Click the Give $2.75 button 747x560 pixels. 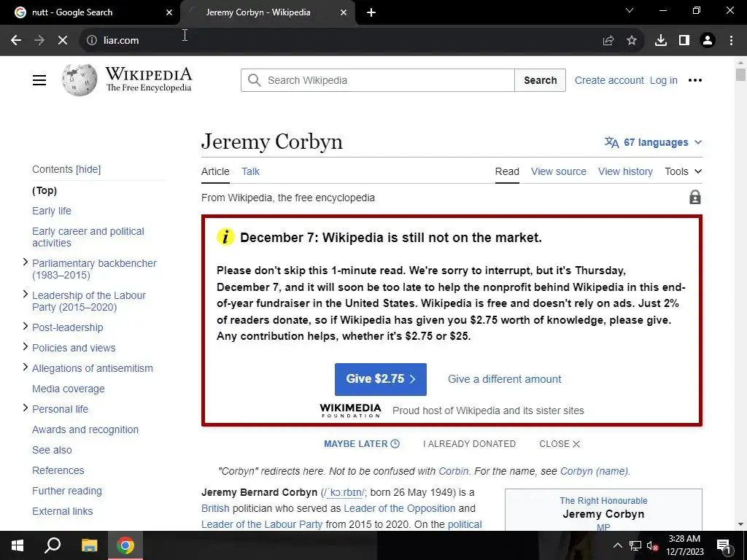[x=381, y=379]
